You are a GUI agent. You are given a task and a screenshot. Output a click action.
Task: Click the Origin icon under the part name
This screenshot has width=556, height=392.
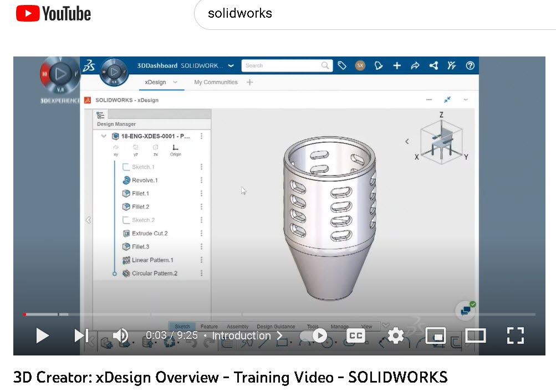click(175, 147)
